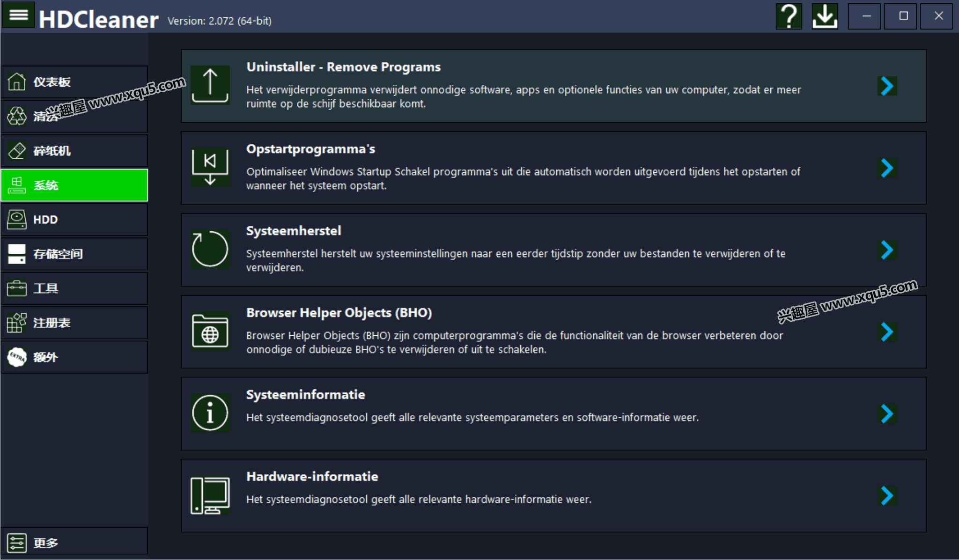Click the help question mark icon
959x560 pixels.
coord(789,16)
